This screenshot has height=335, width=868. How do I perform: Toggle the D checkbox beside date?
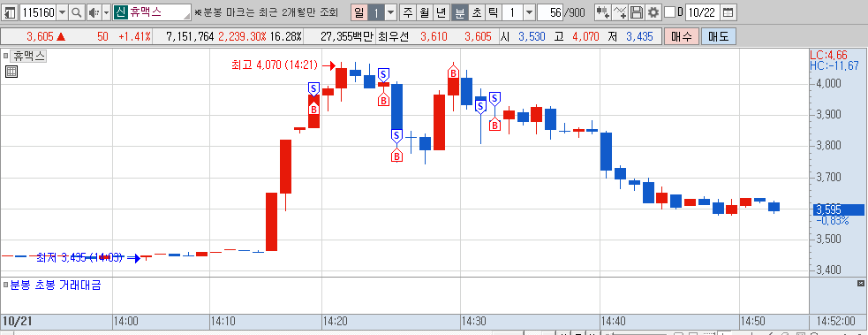point(669,12)
